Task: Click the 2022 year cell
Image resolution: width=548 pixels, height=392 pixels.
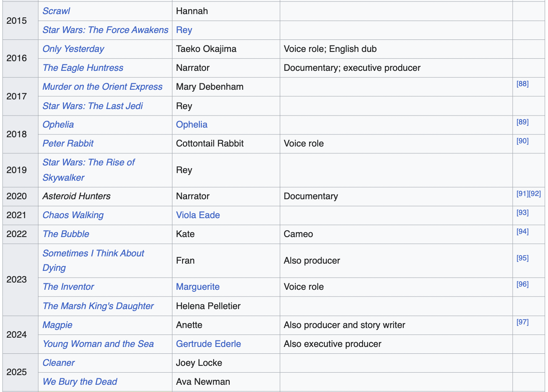Action: [20, 234]
